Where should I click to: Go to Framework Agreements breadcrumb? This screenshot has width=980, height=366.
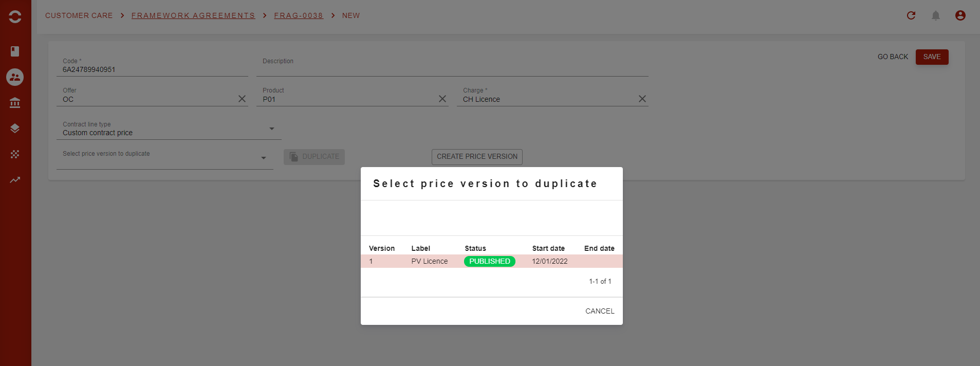193,15
